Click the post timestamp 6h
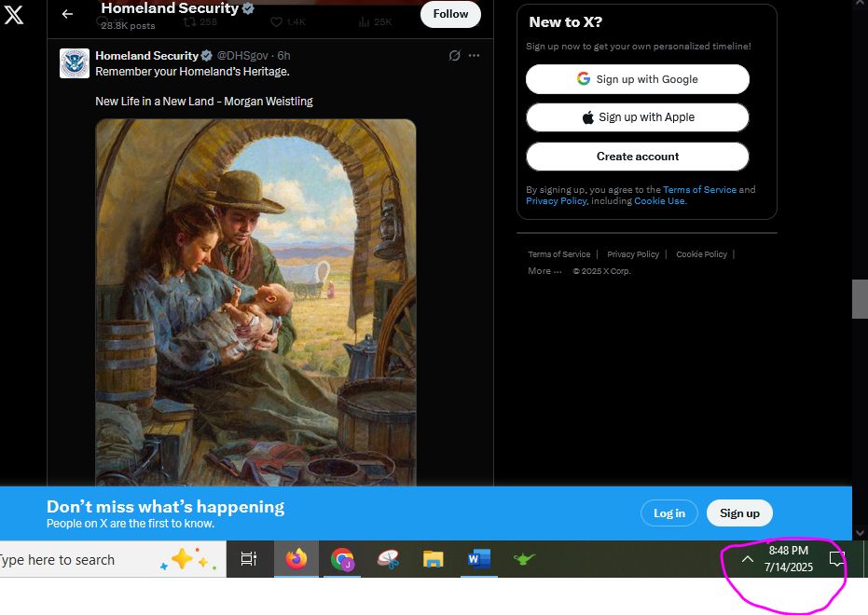868x615 pixels. coord(283,55)
